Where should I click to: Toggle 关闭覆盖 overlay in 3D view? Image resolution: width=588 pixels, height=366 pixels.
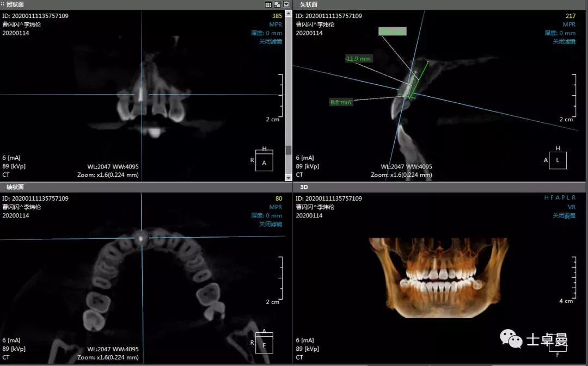pyautogui.click(x=564, y=215)
